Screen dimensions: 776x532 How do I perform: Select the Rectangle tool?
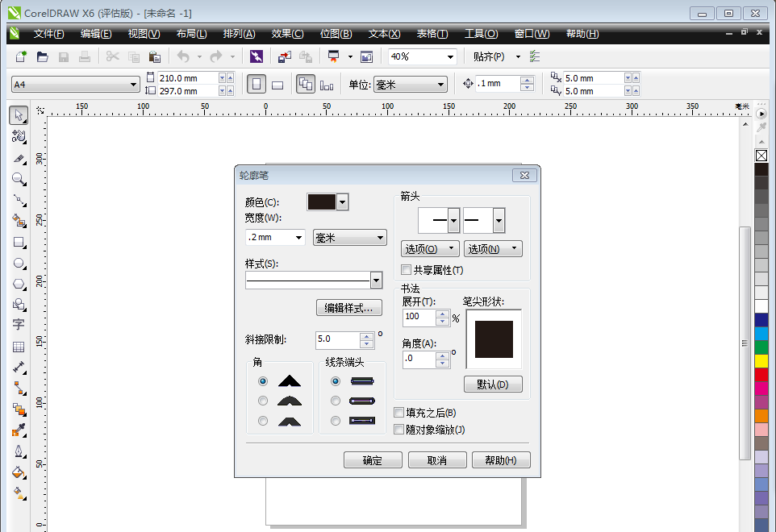pyautogui.click(x=18, y=242)
